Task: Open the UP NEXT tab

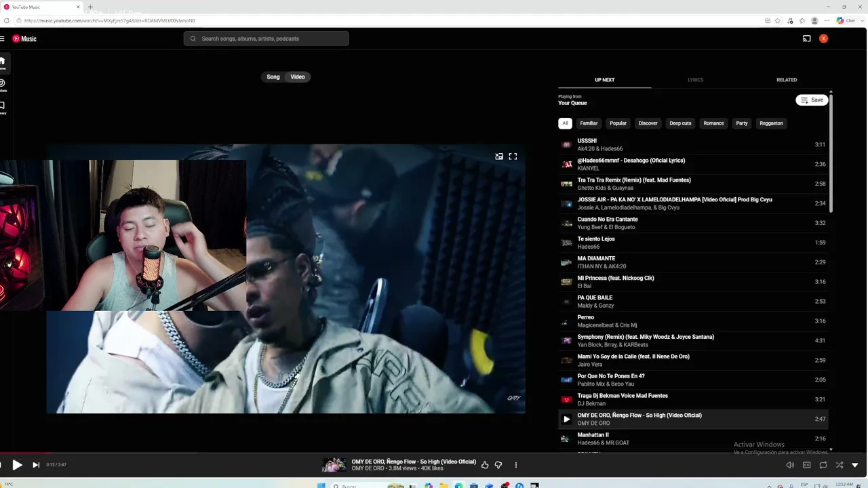Action: point(604,80)
